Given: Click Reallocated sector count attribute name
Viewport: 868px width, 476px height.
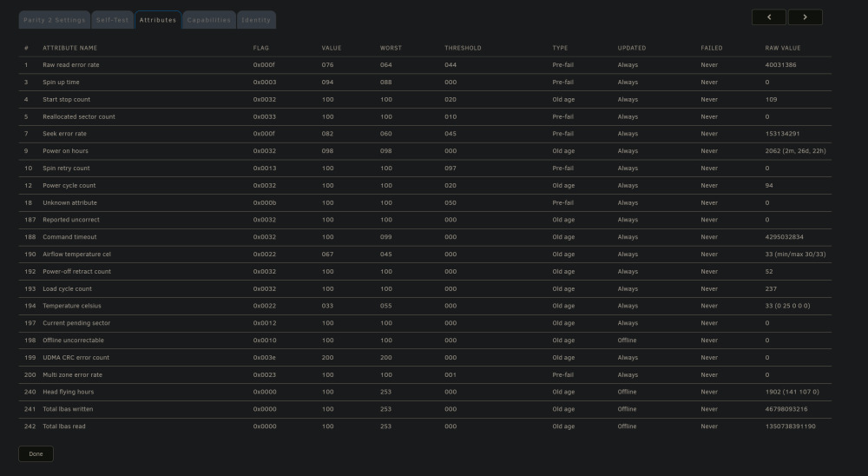Looking at the screenshot, I should click(79, 117).
